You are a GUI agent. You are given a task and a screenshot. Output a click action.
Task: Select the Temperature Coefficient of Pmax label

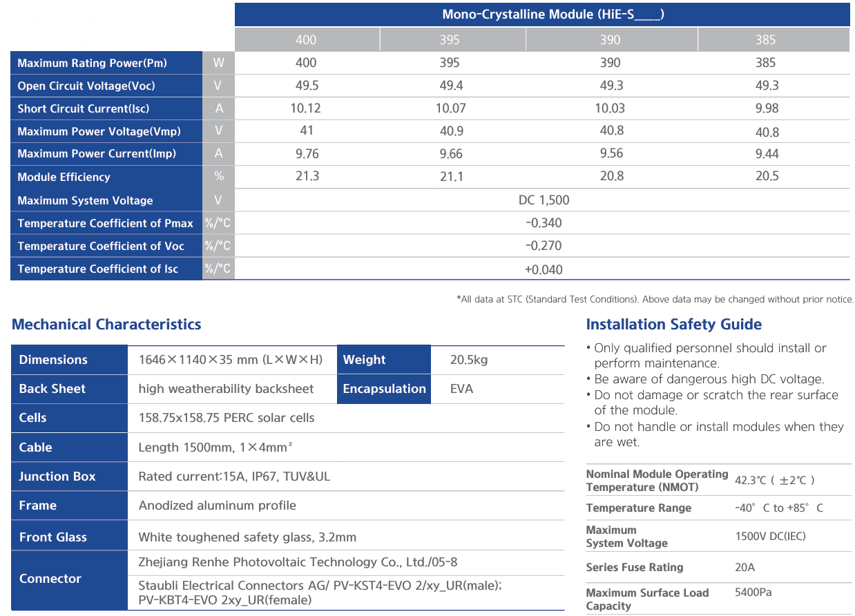pyautogui.click(x=106, y=223)
